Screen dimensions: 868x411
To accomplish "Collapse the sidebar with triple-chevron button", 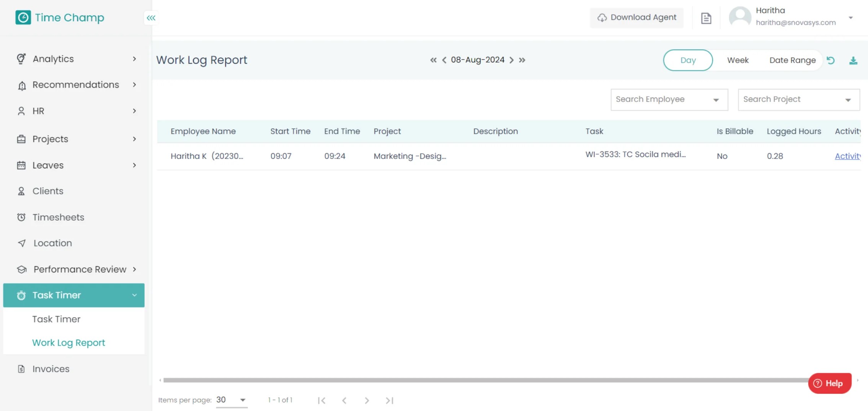I will pos(151,18).
